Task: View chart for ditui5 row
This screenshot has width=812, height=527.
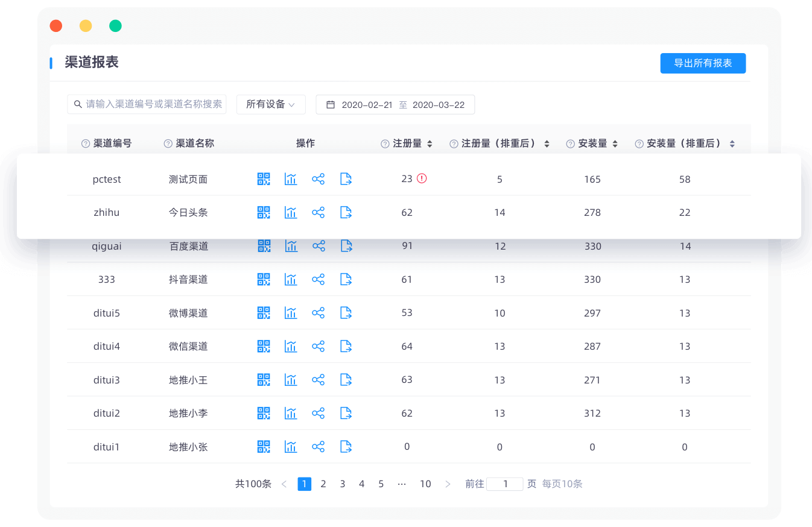Action: 291,313
